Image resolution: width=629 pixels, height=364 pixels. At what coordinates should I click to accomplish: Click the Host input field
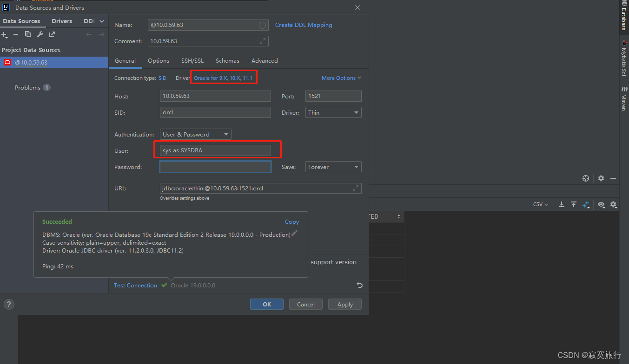(x=215, y=96)
